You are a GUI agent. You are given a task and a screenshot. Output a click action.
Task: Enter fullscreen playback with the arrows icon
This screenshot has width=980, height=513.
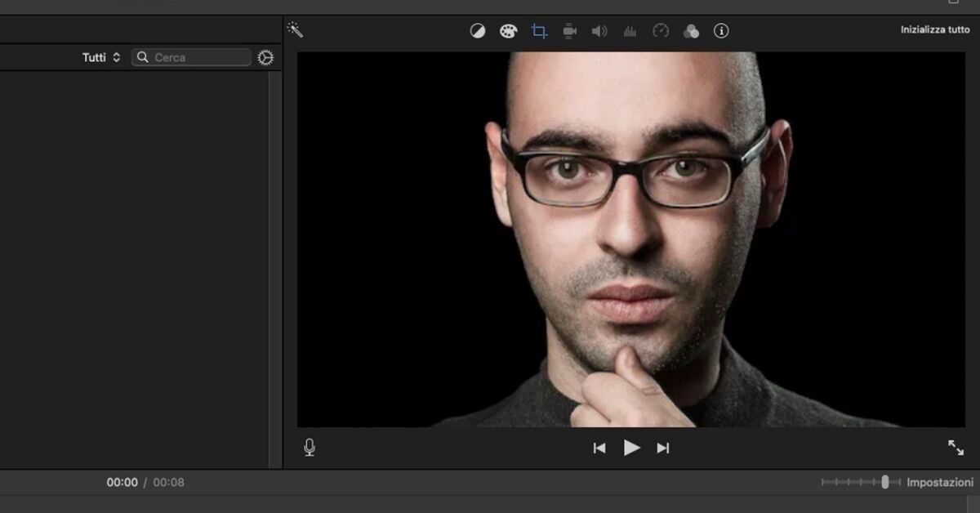(x=955, y=447)
